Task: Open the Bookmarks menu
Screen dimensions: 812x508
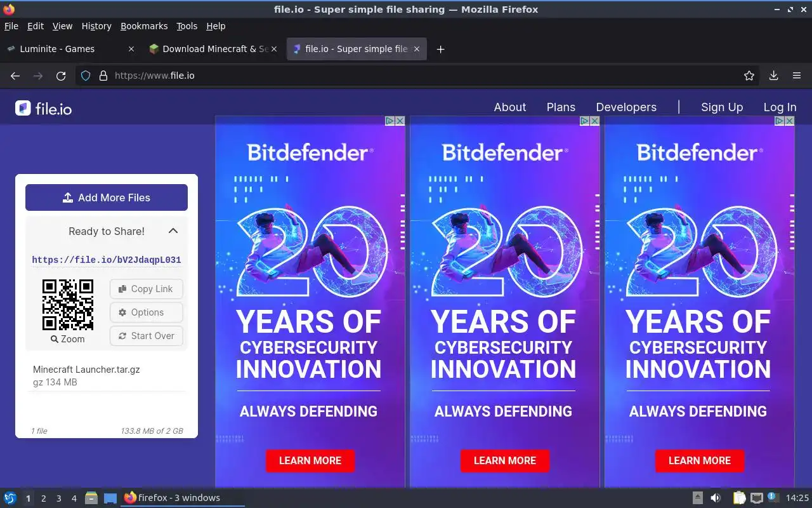Action: [x=144, y=26]
